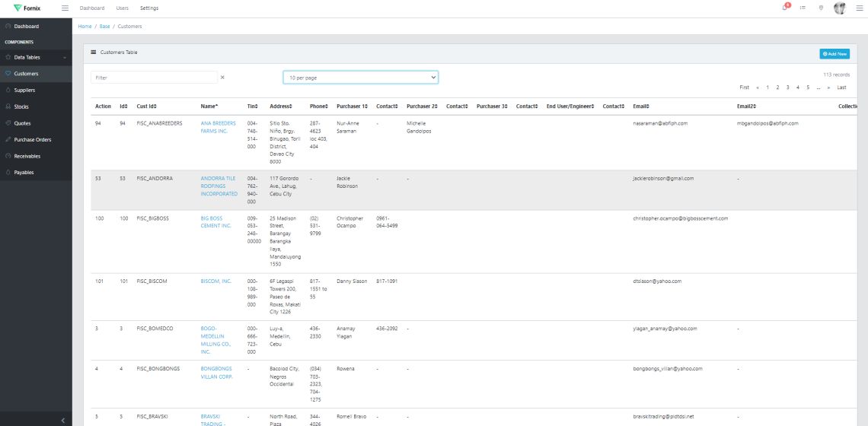
Task: Sort table by the Email column header
Action: (x=640, y=106)
